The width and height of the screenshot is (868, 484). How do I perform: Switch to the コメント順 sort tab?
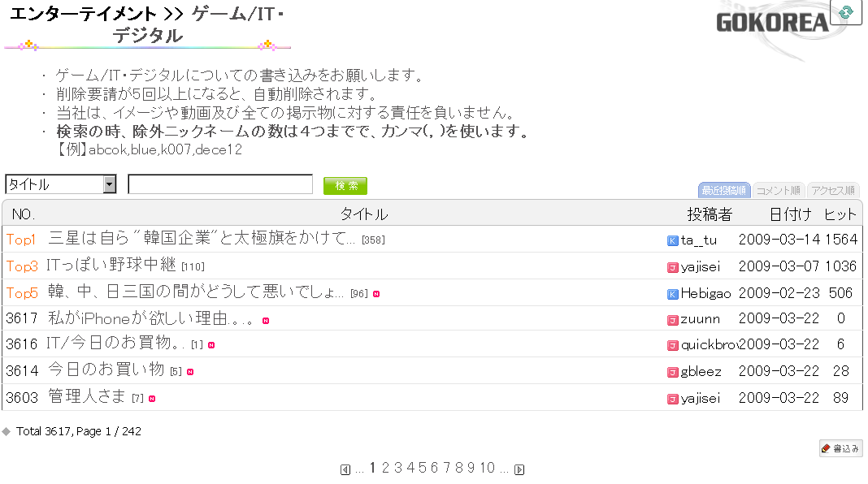coord(779,191)
